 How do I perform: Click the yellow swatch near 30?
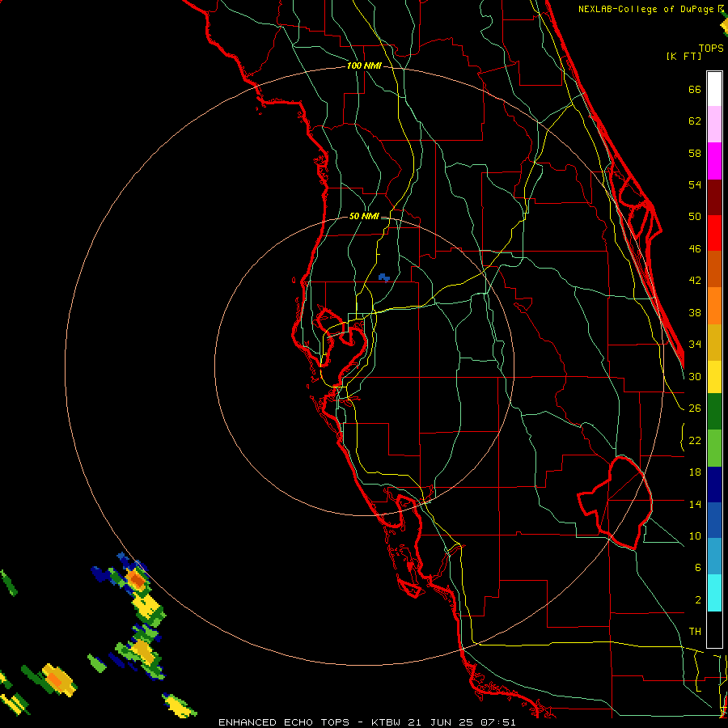click(714, 377)
